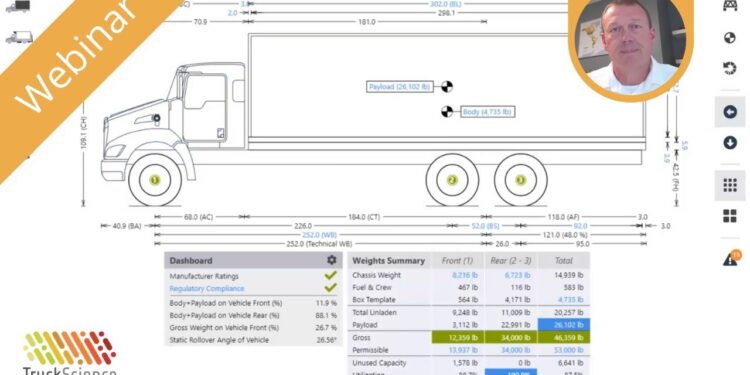750x375 pixels.
Task: Click highlighted Payload total 26,102 lb cell
Action: 563,325
